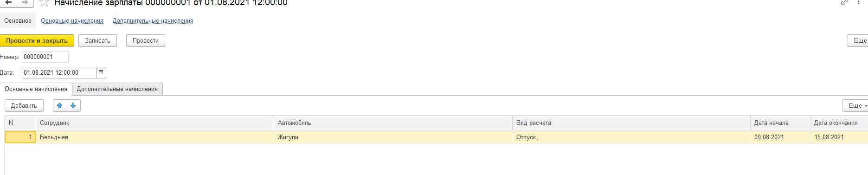Viewport: 868px width, 175px height.
Task: Open 'Основные начисления' navigation link
Action: 72,21
